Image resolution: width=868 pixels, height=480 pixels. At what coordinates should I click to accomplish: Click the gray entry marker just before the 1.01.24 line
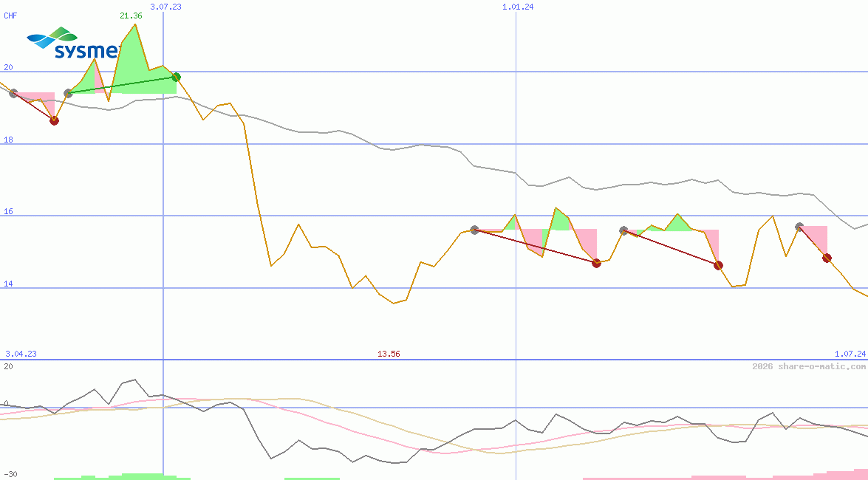tap(474, 230)
